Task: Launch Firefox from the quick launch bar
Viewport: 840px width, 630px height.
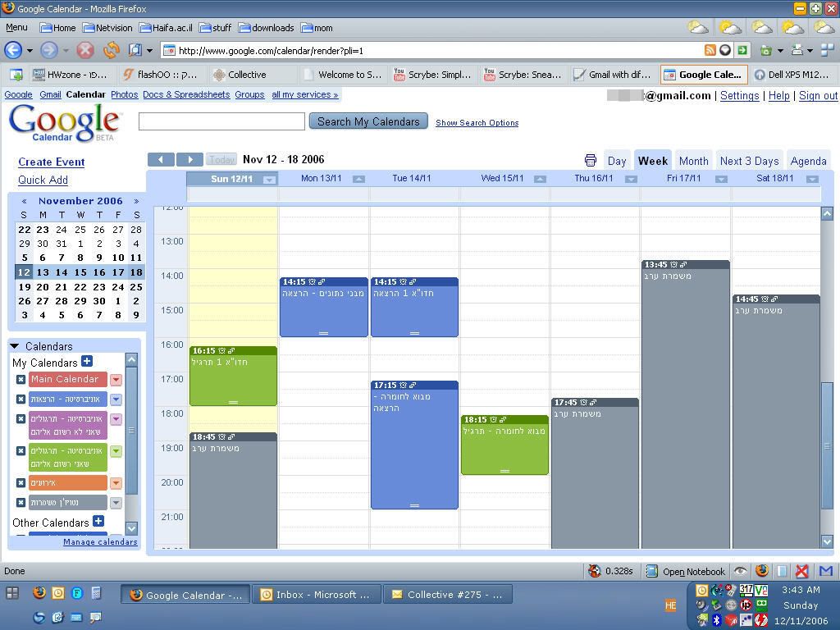Action: point(39,592)
